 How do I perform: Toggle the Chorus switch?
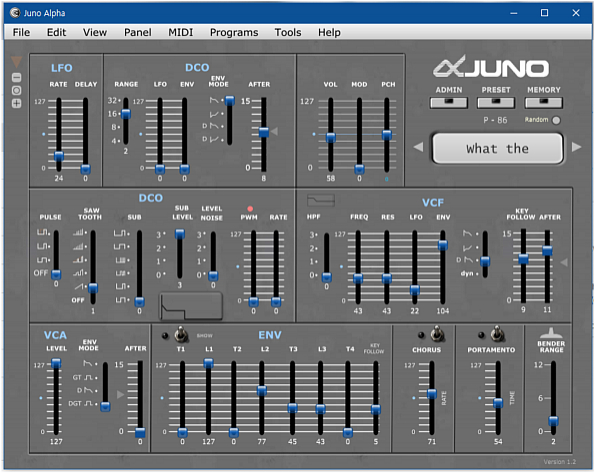[437, 334]
